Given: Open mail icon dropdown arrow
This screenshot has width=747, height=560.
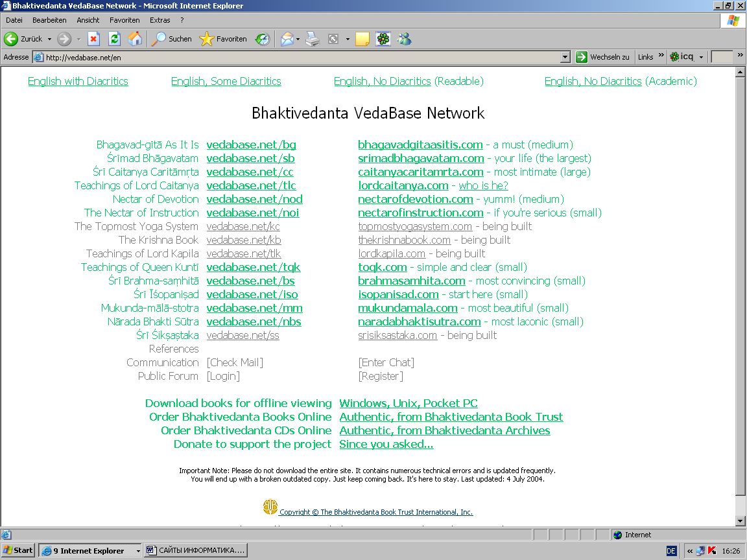Looking at the screenshot, I should [x=298, y=39].
